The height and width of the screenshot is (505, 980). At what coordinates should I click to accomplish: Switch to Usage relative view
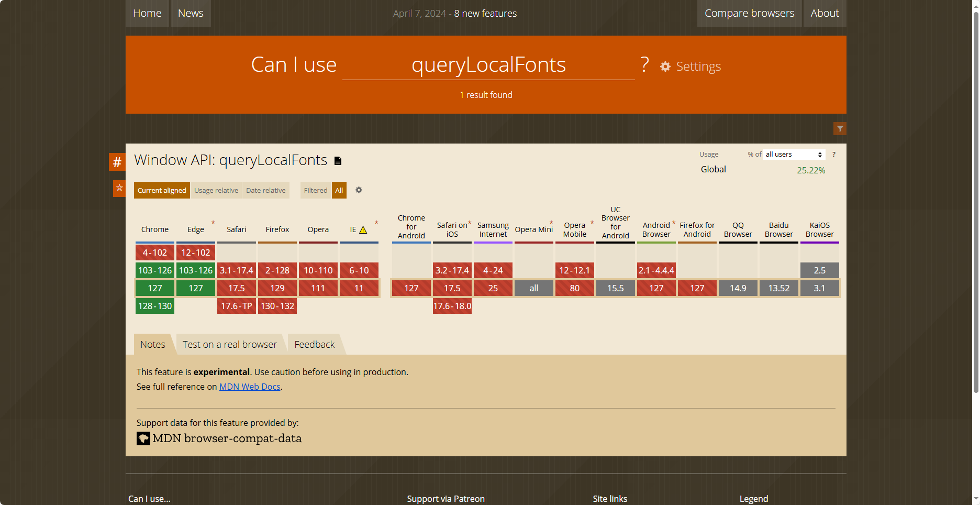216,190
